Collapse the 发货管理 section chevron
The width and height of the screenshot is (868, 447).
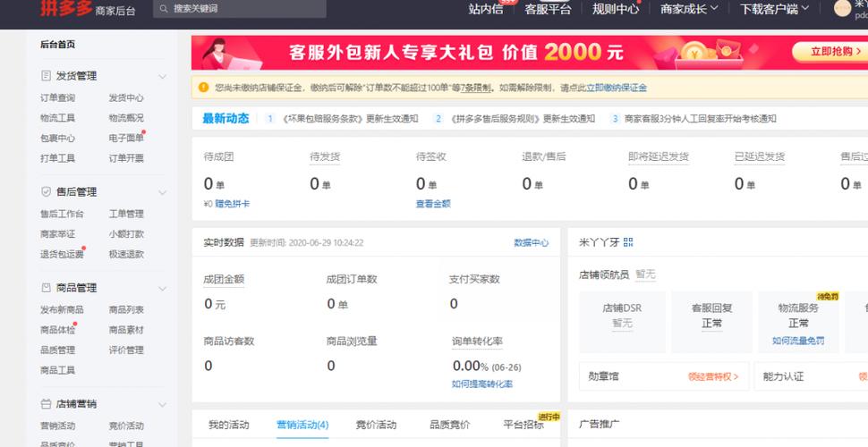click(162, 76)
